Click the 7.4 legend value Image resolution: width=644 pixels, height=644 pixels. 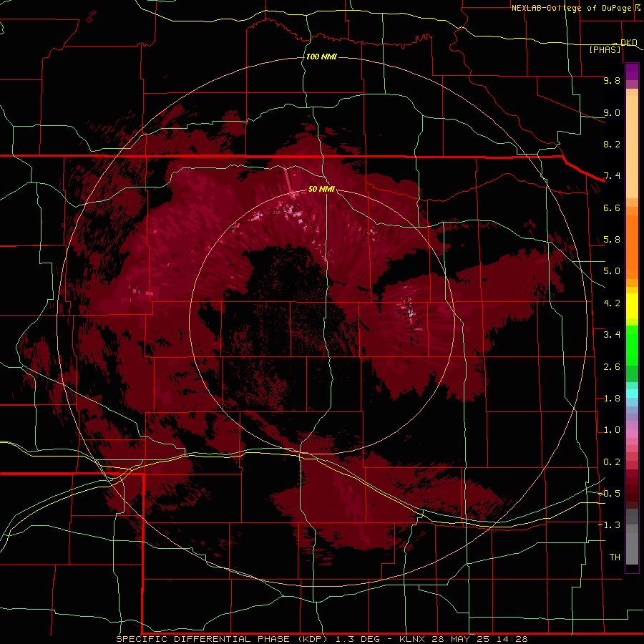click(612, 176)
